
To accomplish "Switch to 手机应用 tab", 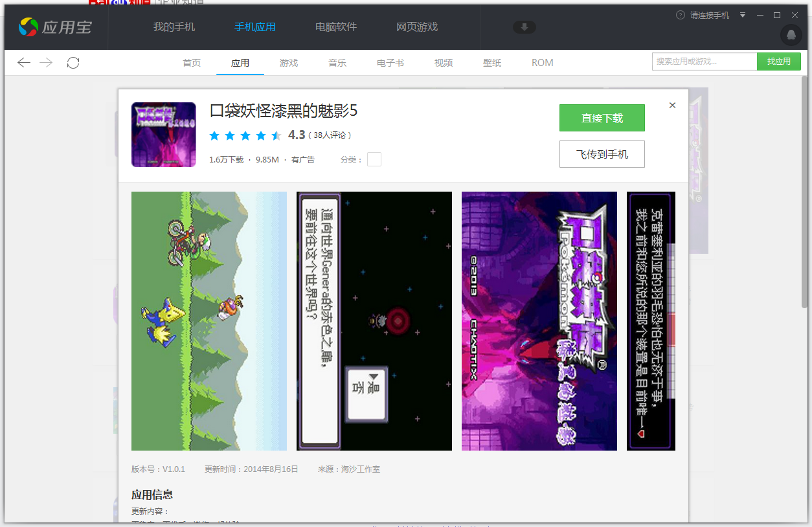I will [255, 27].
